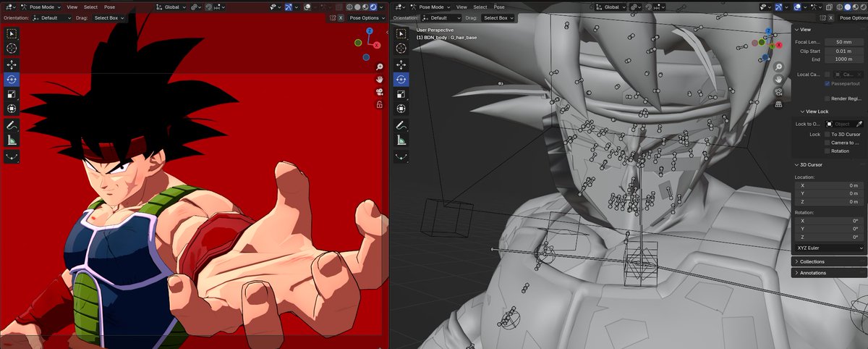Click 3D Cursor Location X field

click(x=830, y=185)
